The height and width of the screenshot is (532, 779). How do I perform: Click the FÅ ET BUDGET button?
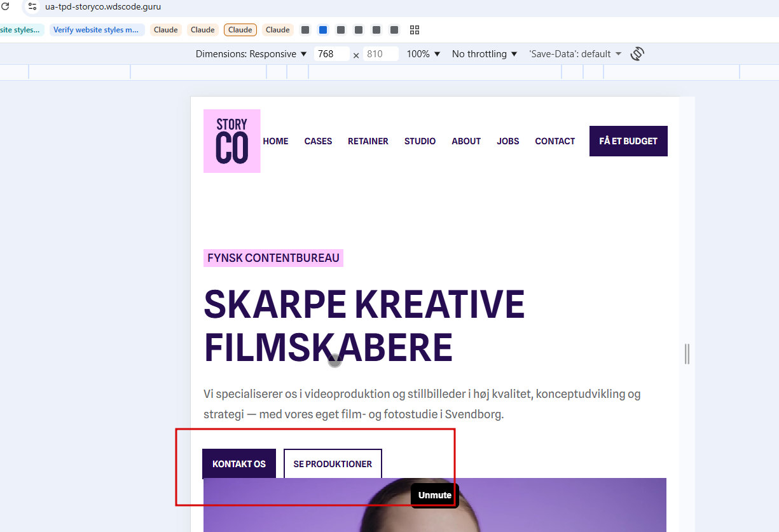628,141
